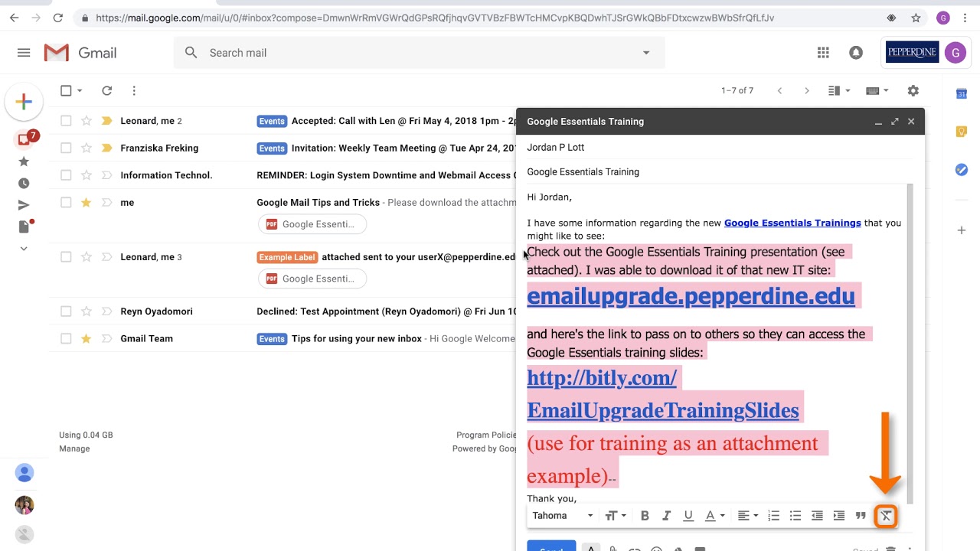Indent more in compose toolbar
This screenshot has height=551, width=980.
(839, 516)
